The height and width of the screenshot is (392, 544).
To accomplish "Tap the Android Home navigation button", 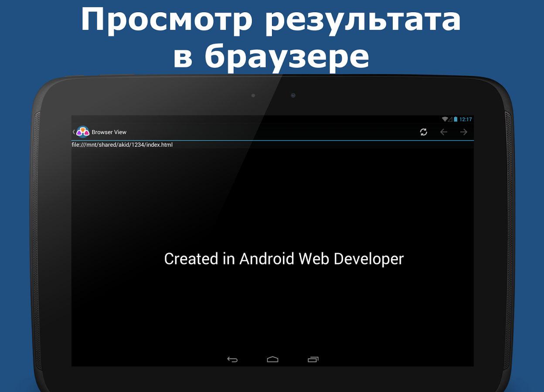I will point(272,359).
